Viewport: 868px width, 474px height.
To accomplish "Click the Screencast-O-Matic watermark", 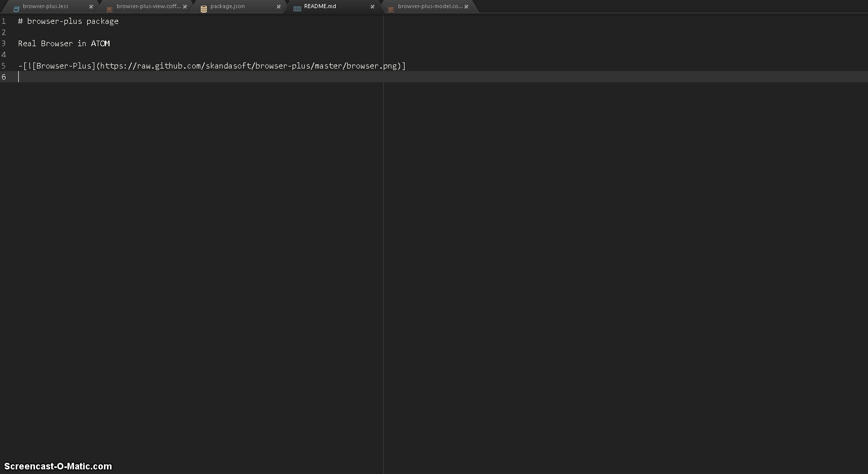I will (x=58, y=465).
